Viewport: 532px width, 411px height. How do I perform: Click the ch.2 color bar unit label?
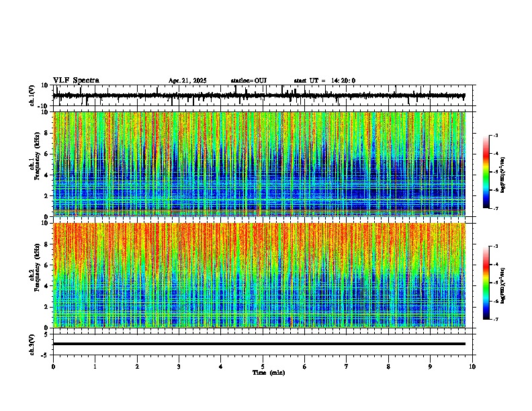[503, 285]
